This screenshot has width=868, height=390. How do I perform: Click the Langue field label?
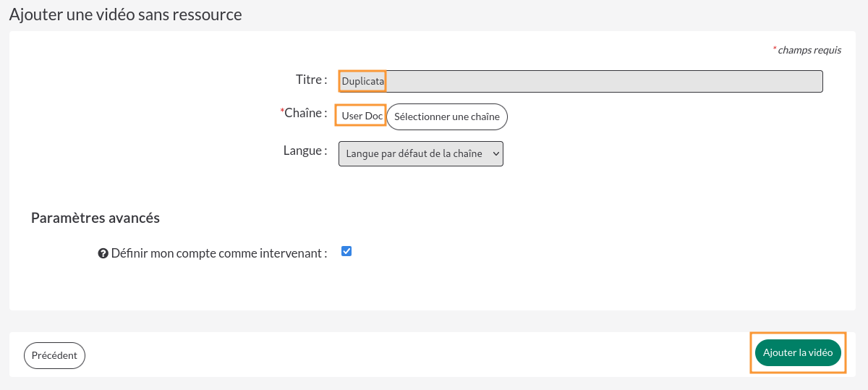(305, 151)
